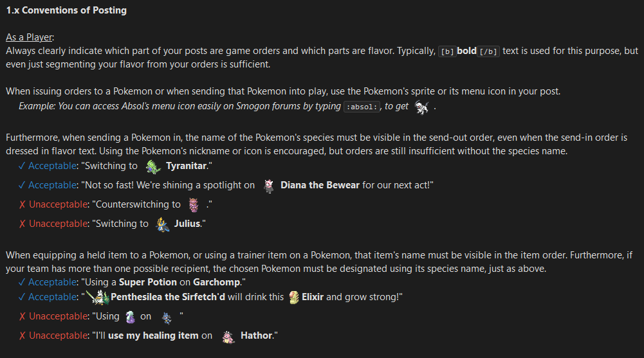Click the red 'Unacceptable' label for Hathor
The width and height of the screenshot is (644, 358).
click(x=58, y=336)
